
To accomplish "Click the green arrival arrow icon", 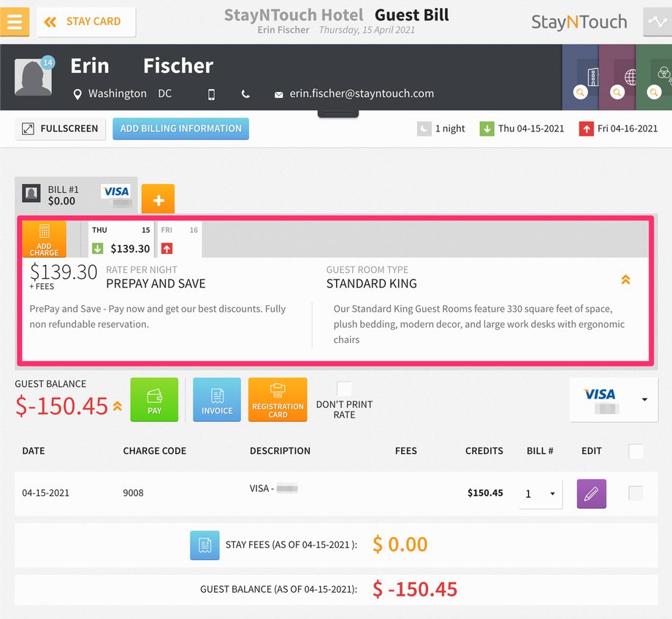I will pos(487,129).
